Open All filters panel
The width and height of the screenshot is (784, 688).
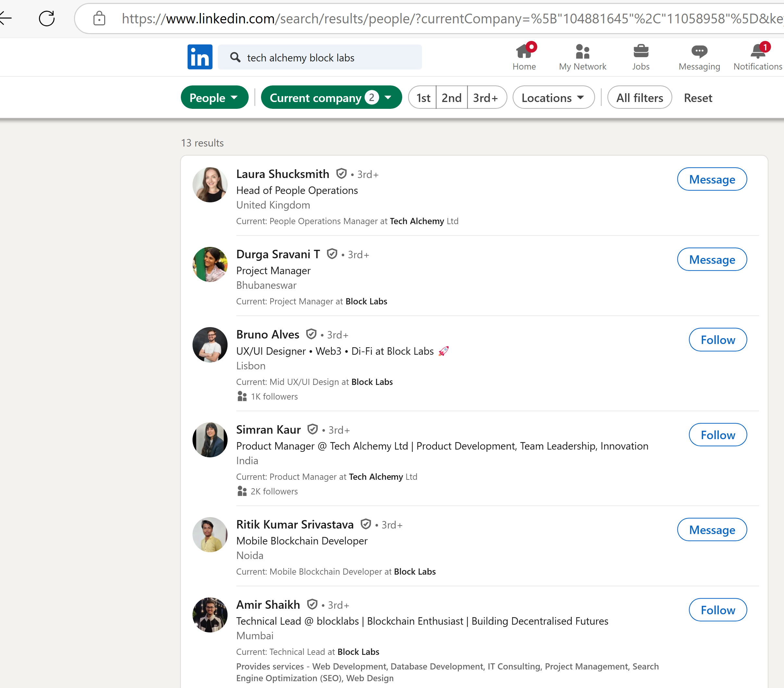[x=640, y=97]
